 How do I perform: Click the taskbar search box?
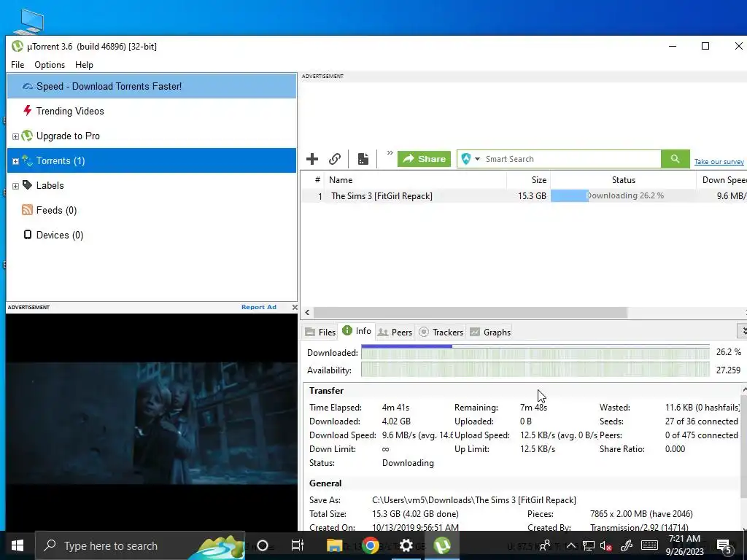point(141,545)
